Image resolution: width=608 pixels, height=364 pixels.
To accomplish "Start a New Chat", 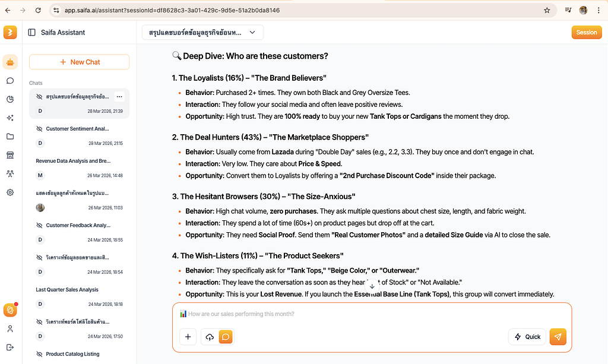I will click(79, 62).
